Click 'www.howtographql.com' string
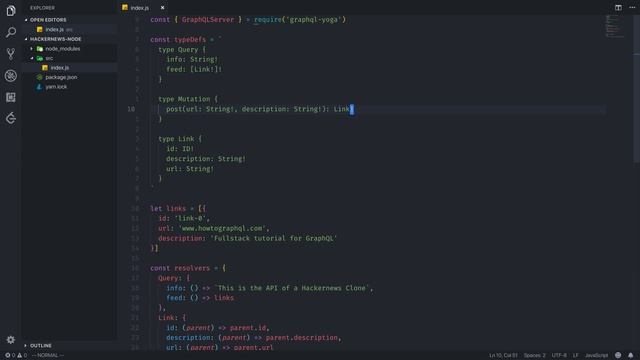The image size is (640, 360). (222, 229)
